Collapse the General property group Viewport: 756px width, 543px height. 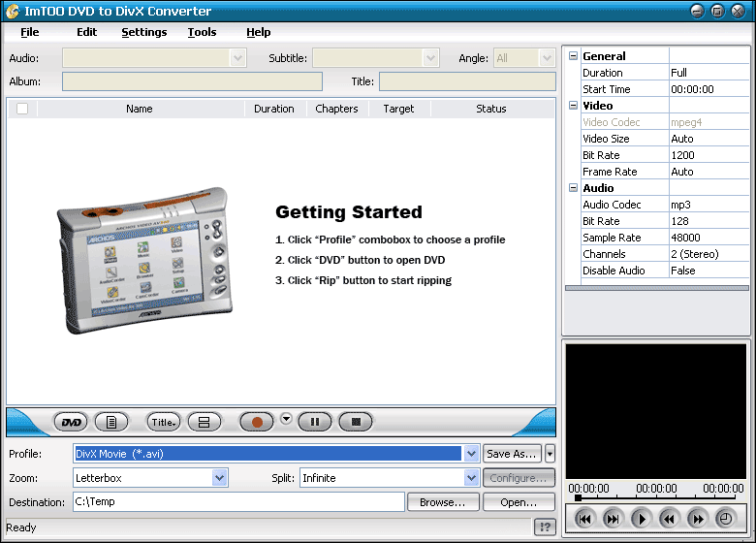(x=573, y=56)
